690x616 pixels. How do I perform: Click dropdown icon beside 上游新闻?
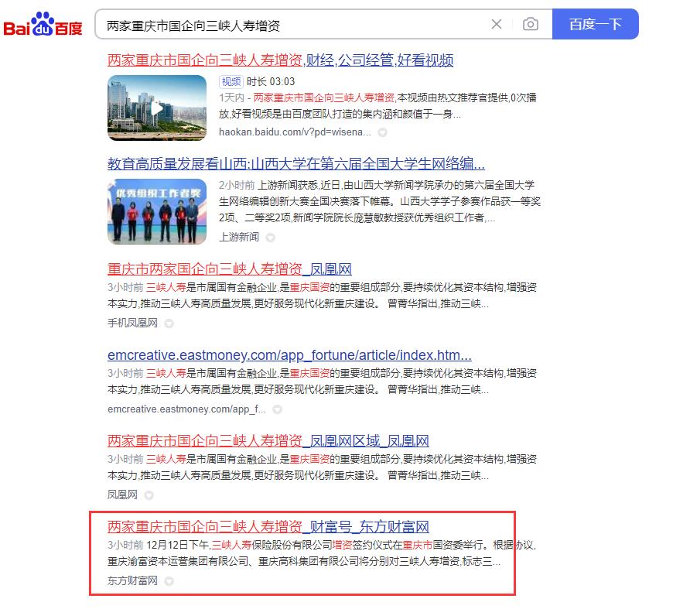[x=270, y=238]
